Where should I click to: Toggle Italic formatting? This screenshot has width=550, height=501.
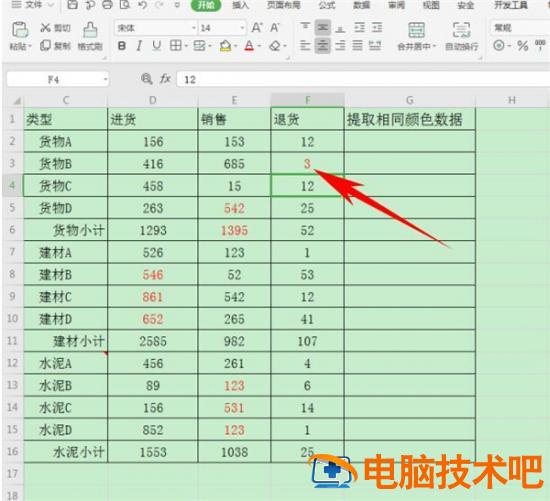139,46
